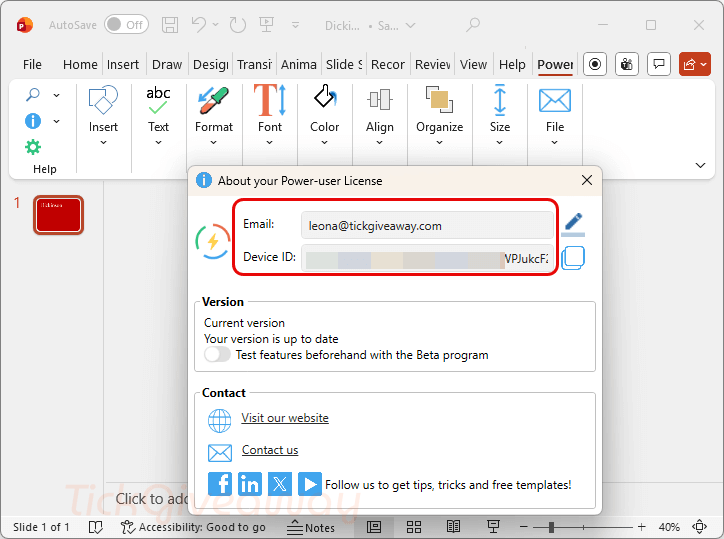
Task: Collapse the ribbon with chevron
Action: click(x=700, y=165)
